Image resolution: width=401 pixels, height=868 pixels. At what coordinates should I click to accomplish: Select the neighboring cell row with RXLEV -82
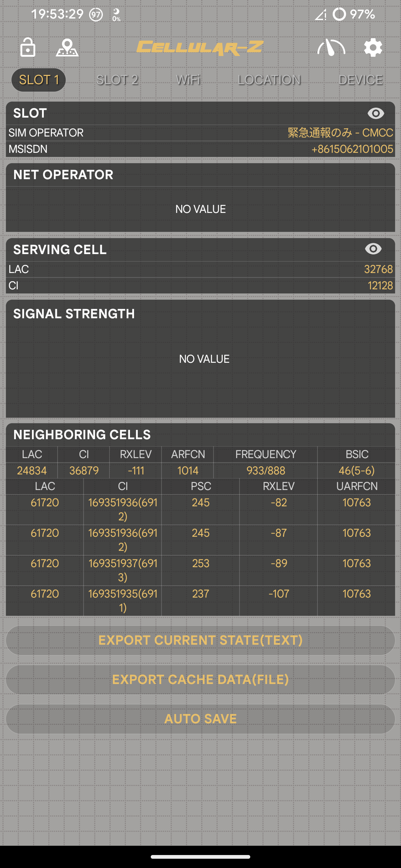tap(200, 510)
